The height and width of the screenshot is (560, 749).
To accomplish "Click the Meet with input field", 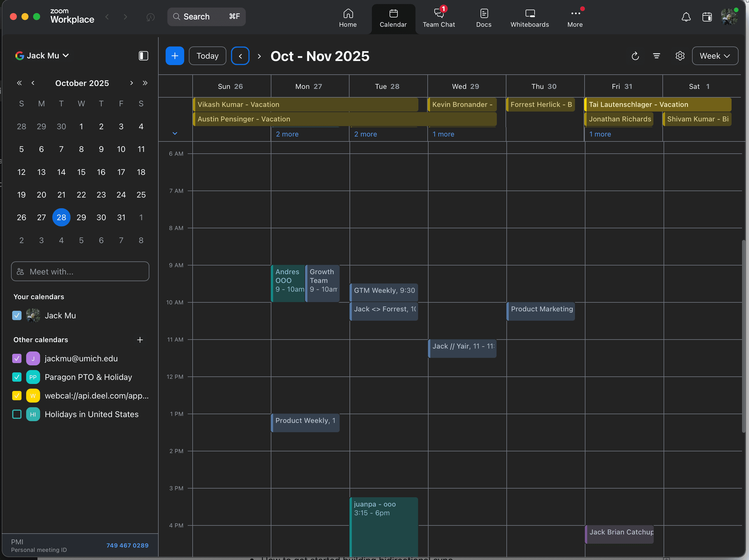I will (x=80, y=272).
